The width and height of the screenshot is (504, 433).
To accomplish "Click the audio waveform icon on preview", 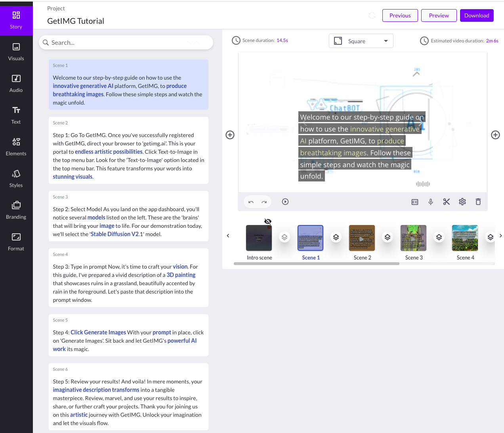I will pos(423,184).
